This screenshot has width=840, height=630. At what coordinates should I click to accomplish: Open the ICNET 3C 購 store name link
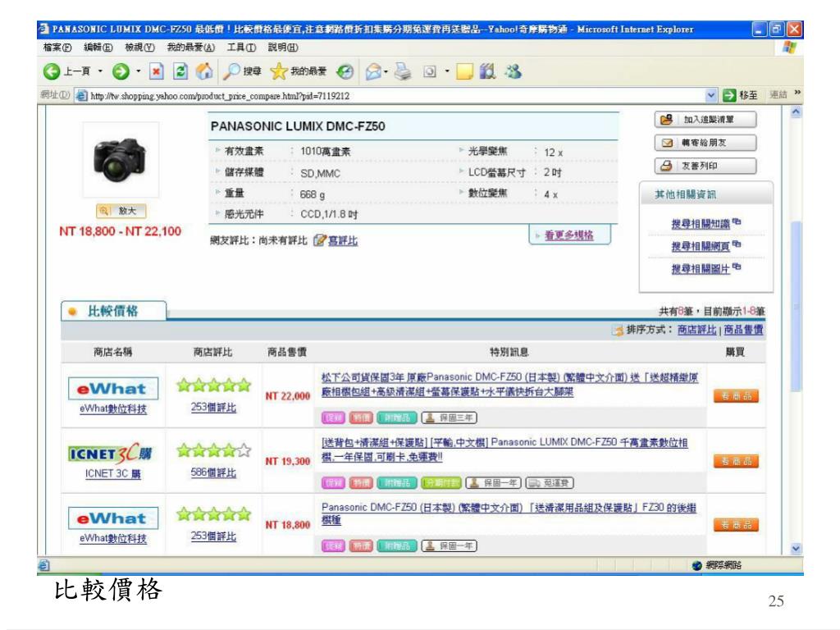pyautogui.click(x=113, y=473)
